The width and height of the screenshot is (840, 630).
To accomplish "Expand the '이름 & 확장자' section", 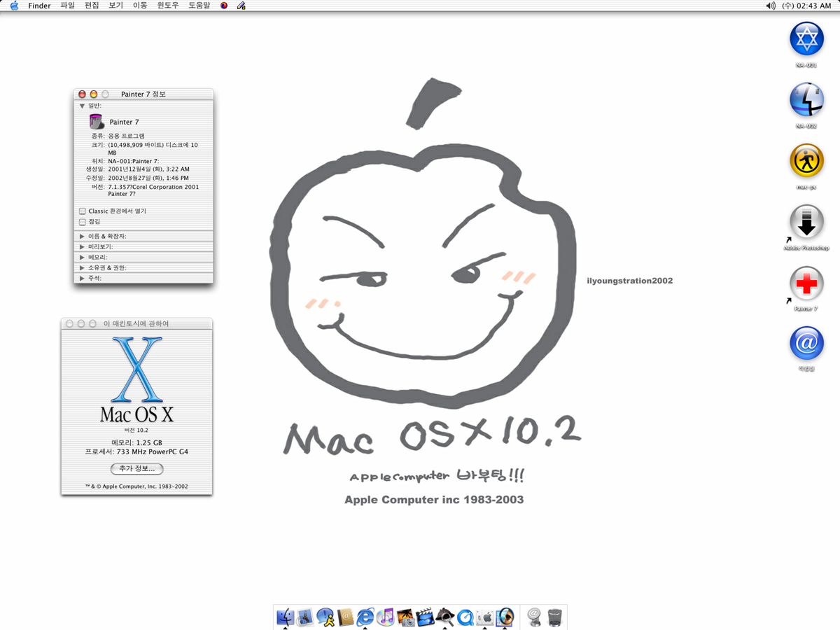I will tap(82, 237).
